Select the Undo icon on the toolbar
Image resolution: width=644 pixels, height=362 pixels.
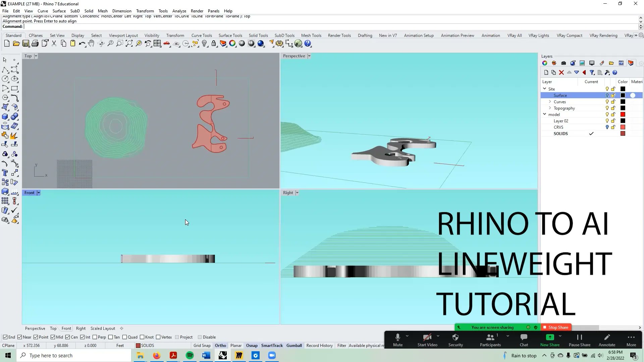coord(82,43)
